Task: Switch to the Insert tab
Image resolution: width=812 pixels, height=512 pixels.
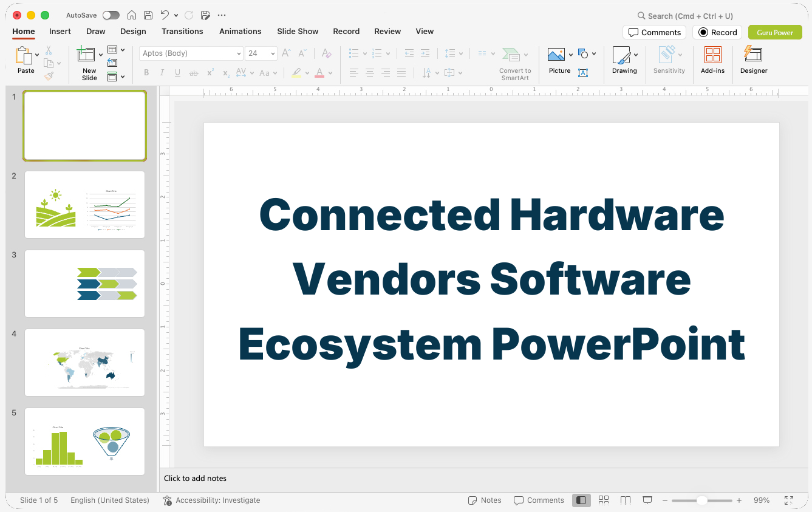Action: click(x=60, y=32)
